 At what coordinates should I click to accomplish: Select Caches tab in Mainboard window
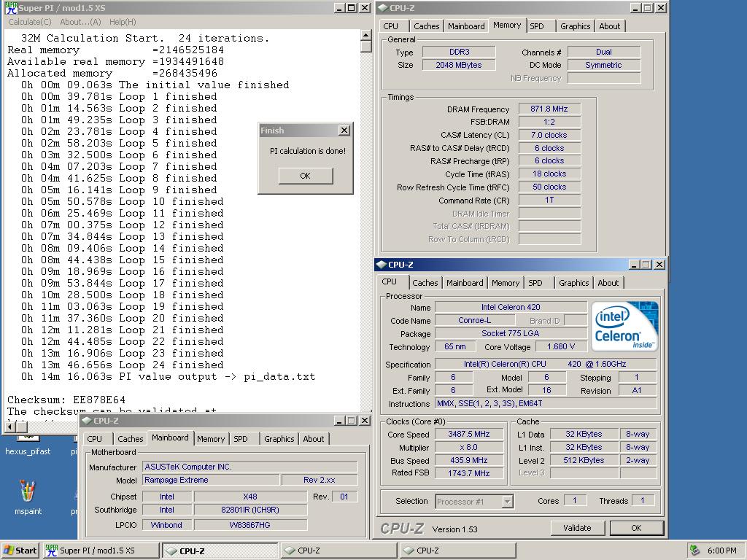(130, 439)
